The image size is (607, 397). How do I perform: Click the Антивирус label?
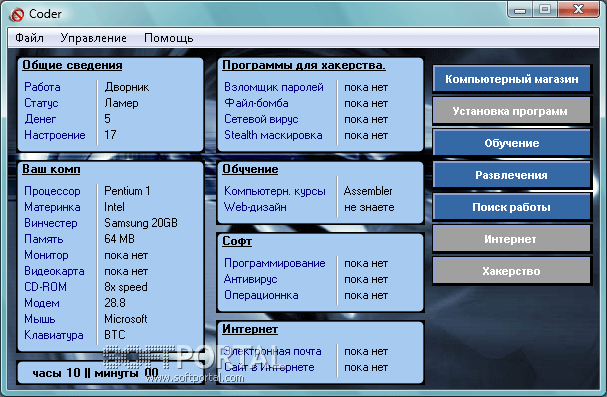(x=250, y=279)
